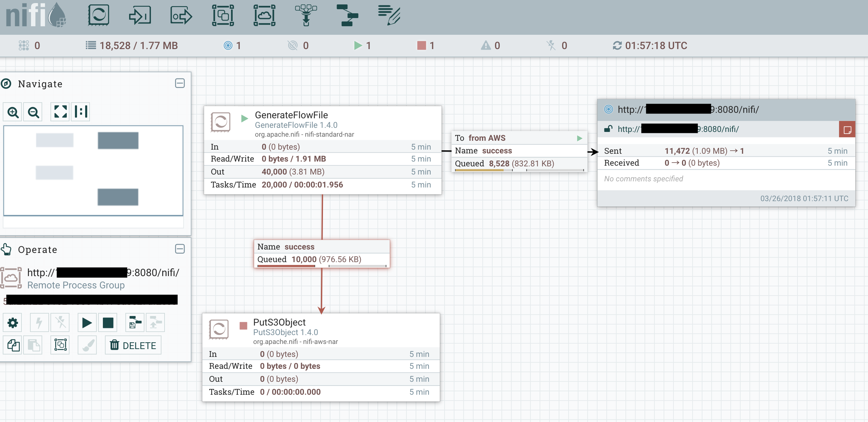
Task: Click PutS3Object Tasks/Time row
Action: click(x=321, y=392)
